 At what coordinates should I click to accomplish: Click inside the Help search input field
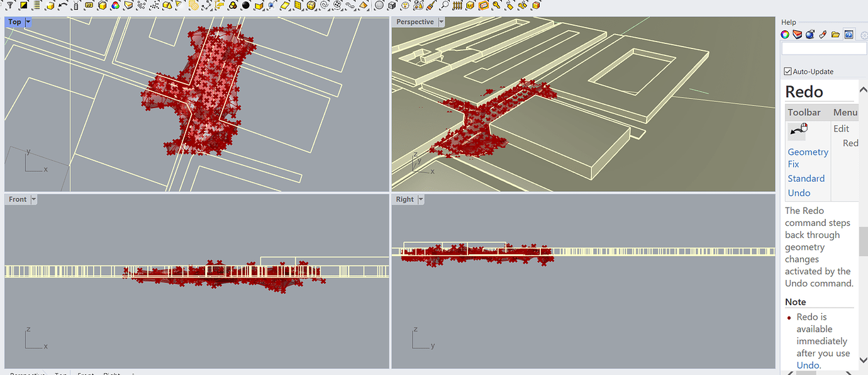click(824, 48)
